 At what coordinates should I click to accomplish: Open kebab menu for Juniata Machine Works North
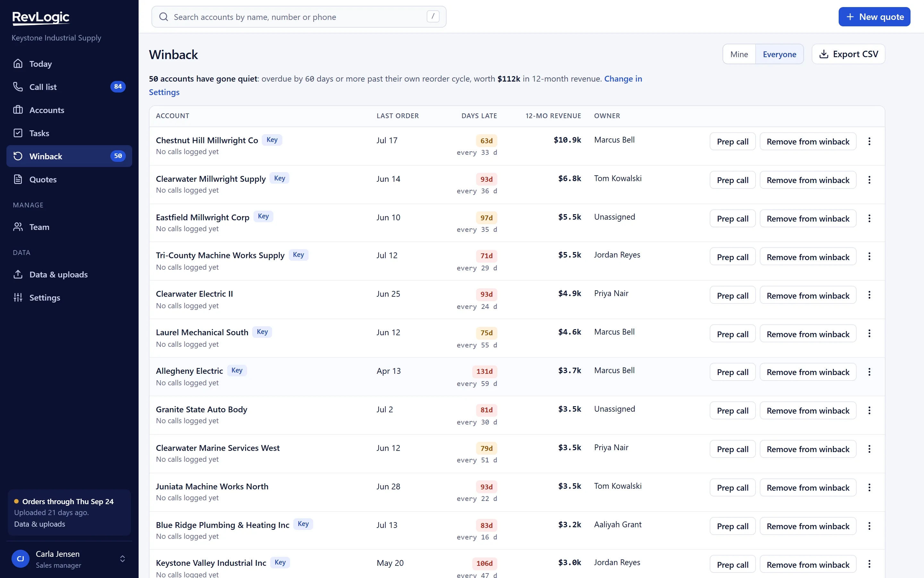pyautogui.click(x=869, y=487)
